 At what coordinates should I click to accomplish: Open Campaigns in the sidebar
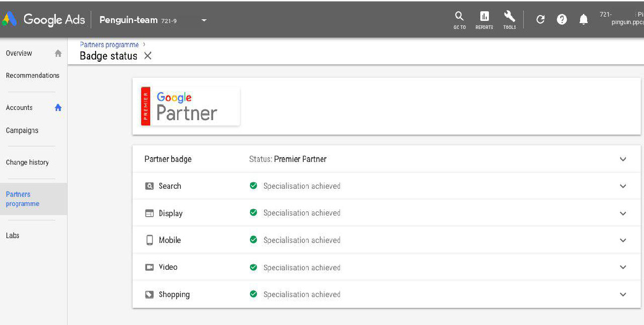pos(22,130)
